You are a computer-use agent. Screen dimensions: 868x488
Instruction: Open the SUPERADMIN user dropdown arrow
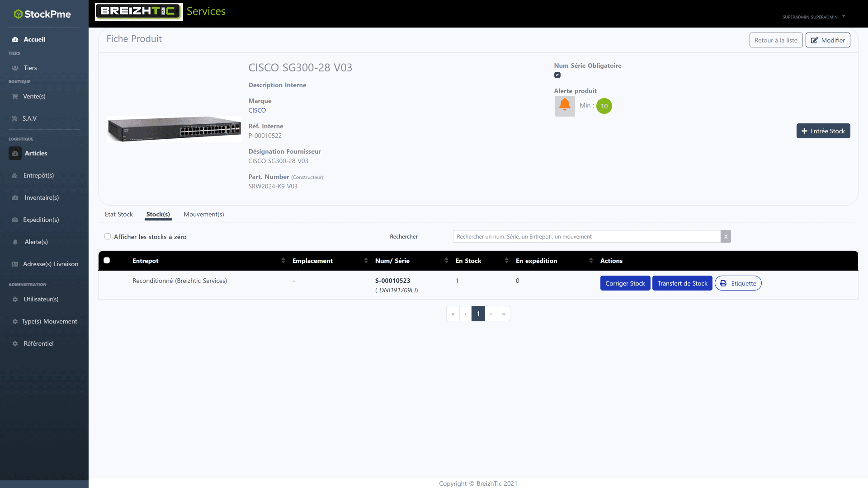click(x=844, y=16)
